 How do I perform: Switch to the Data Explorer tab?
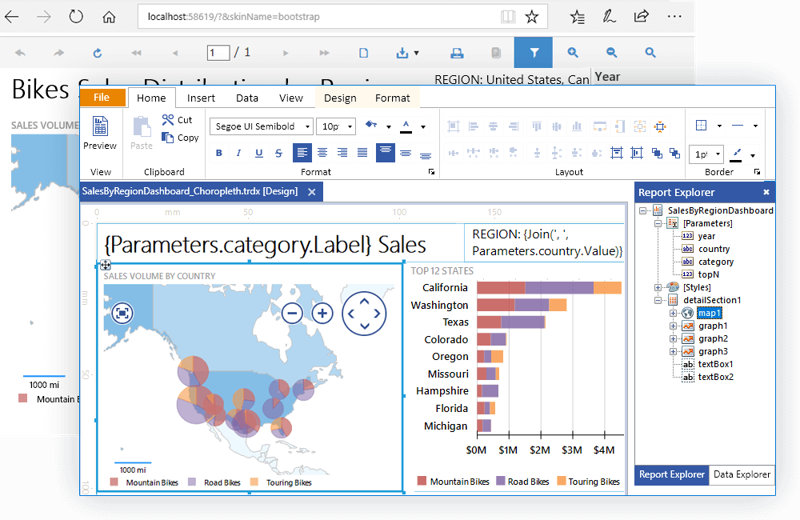[x=741, y=474]
